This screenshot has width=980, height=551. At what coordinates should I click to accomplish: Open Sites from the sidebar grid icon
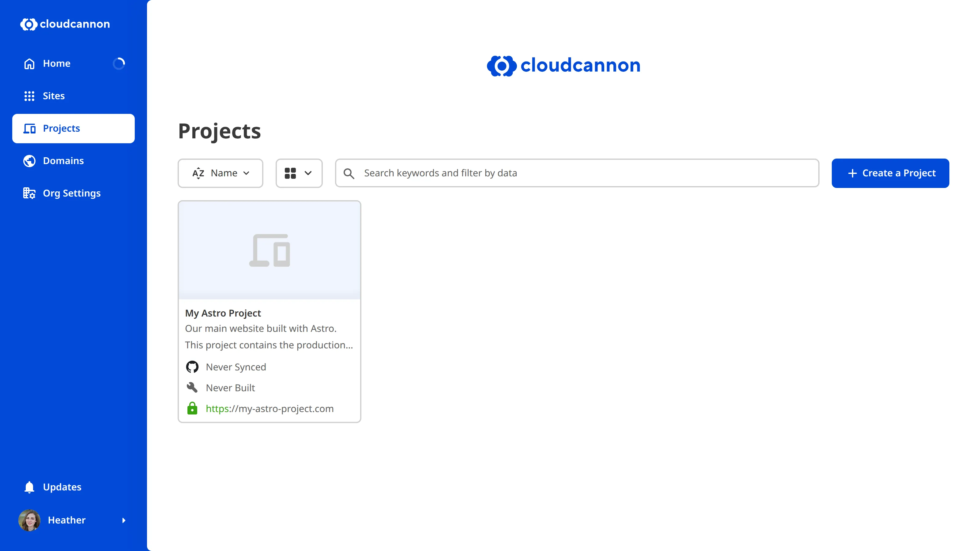29,96
